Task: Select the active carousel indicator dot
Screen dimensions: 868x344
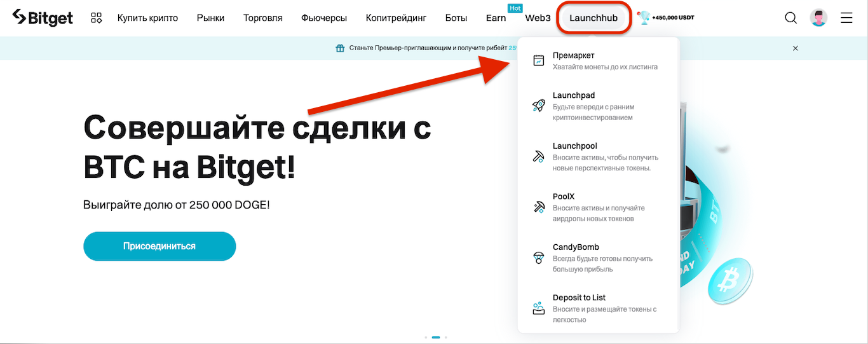Action: pos(436,337)
